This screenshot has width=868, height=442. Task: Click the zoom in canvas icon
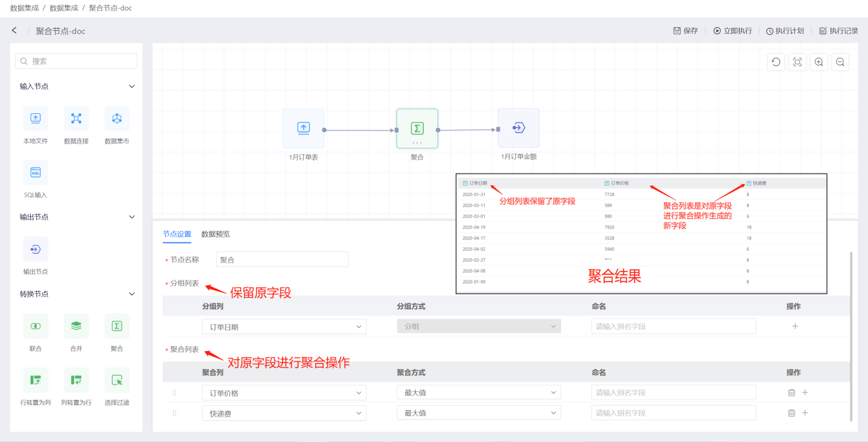[x=819, y=62]
